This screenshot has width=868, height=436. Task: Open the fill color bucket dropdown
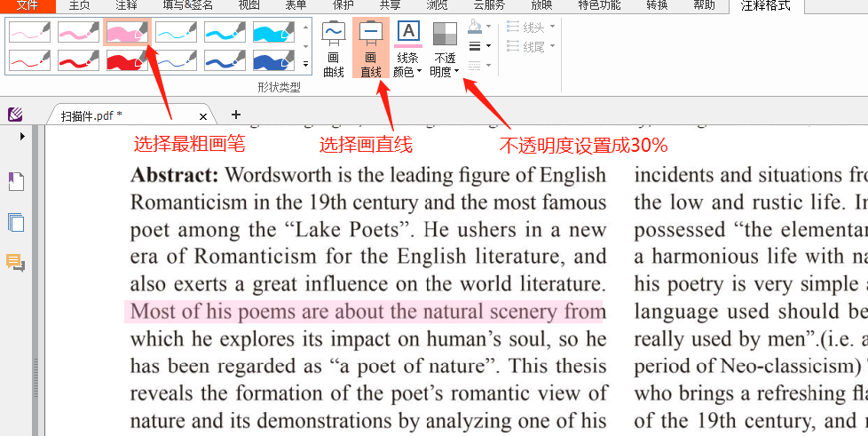click(x=479, y=27)
